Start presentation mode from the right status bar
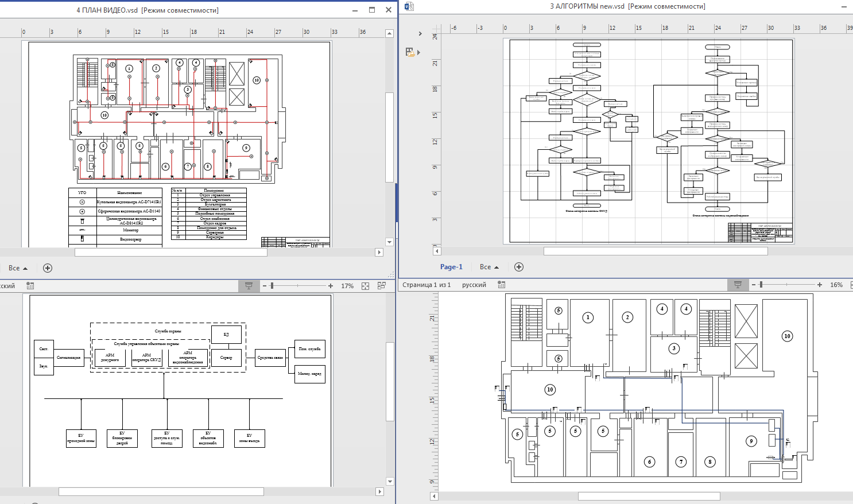The height and width of the screenshot is (504, 853). pyautogui.click(x=738, y=285)
